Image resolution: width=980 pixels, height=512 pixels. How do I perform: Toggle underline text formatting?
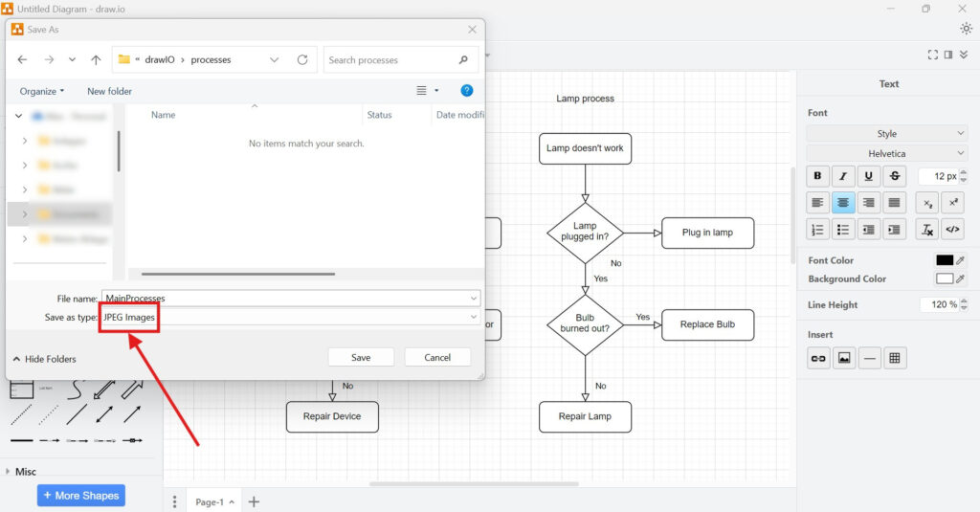coord(869,176)
